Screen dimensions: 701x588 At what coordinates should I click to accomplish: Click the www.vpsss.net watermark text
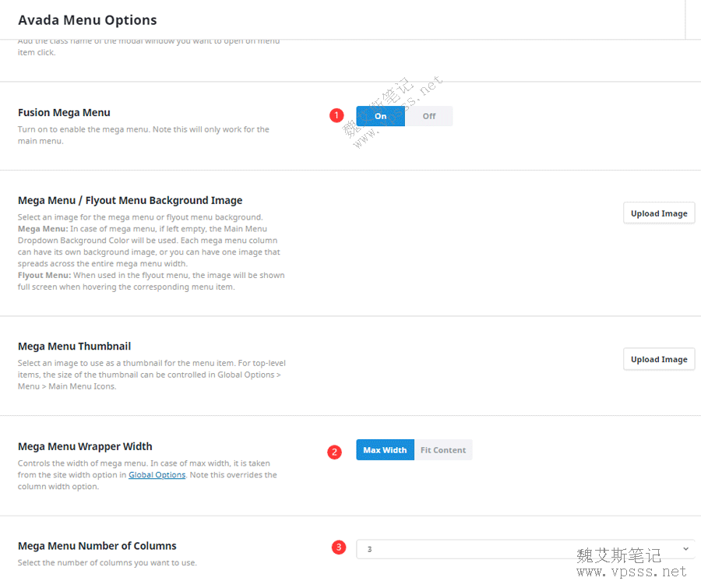coord(632,572)
